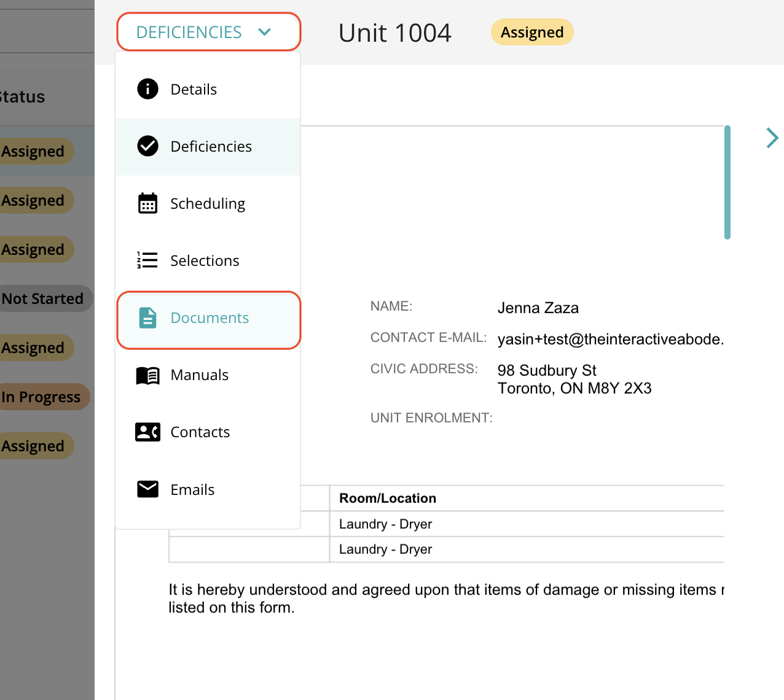Click the Selections numbered list icon
Viewport: 784px width, 700px height.
[147, 260]
